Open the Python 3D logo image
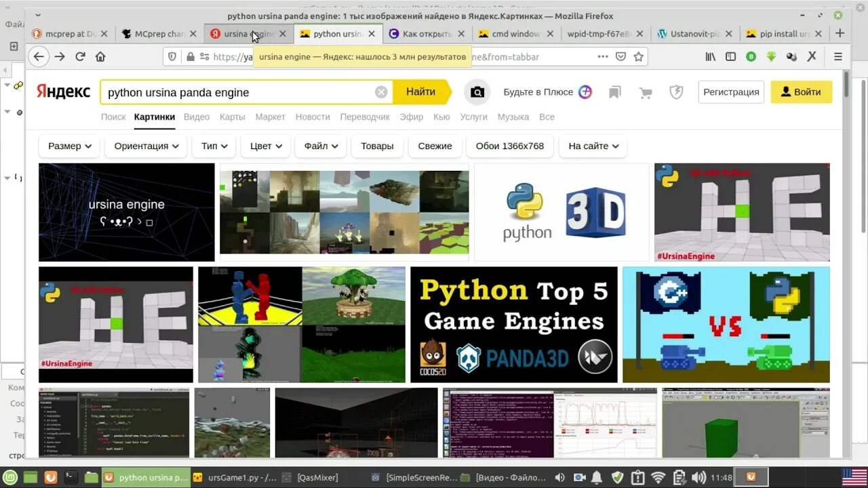This screenshot has width=868, height=488. click(561, 212)
